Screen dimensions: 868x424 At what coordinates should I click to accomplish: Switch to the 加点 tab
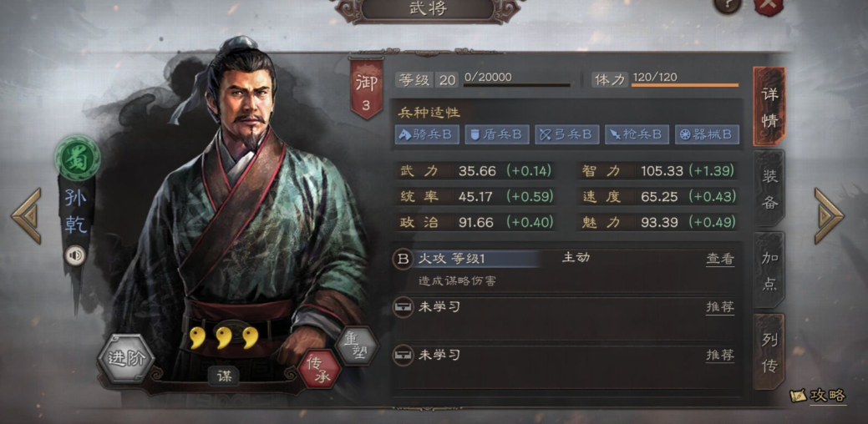pyautogui.click(x=769, y=270)
